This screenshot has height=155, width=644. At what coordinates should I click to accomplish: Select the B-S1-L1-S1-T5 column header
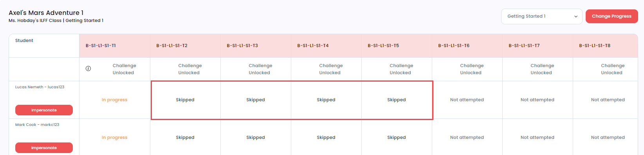point(383,46)
